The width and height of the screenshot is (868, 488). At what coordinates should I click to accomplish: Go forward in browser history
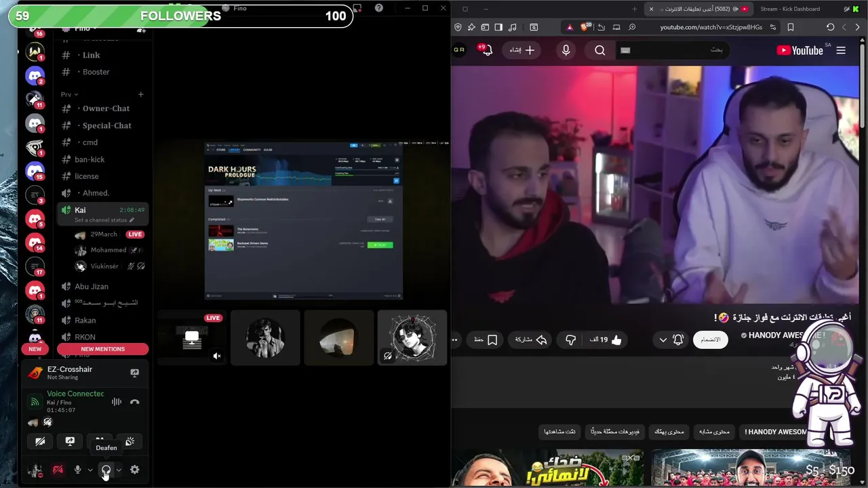[858, 27]
